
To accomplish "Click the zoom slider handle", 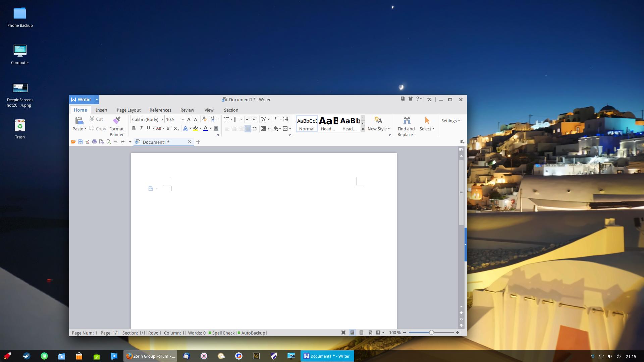I will pyautogui.click(x=431, y=333).
